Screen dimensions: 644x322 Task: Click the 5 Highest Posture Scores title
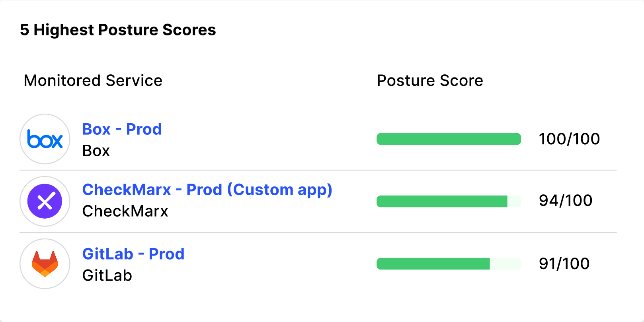point(118,30)
